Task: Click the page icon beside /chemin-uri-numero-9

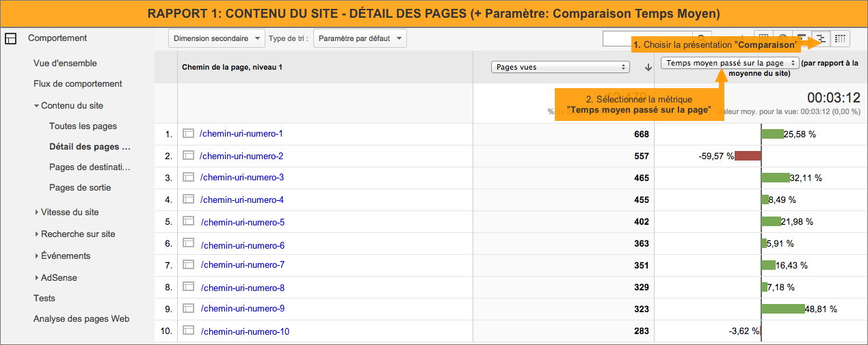Action: (189, 309)
